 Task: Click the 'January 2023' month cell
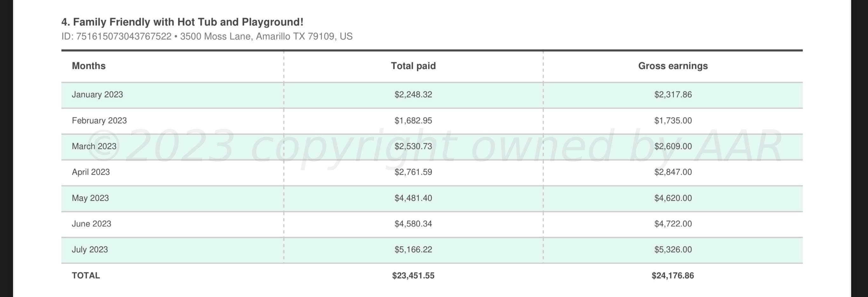[x=97, y=95]
